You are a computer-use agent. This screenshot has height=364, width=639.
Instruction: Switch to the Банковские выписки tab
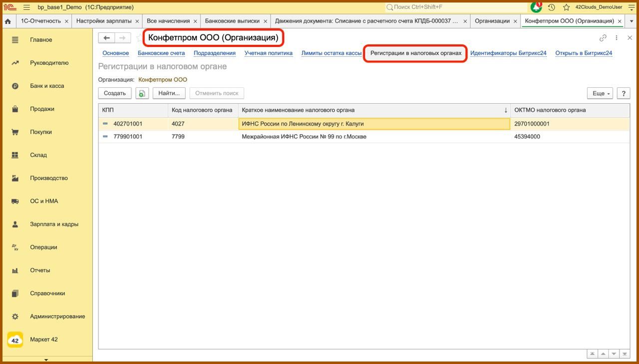[232, 21]
